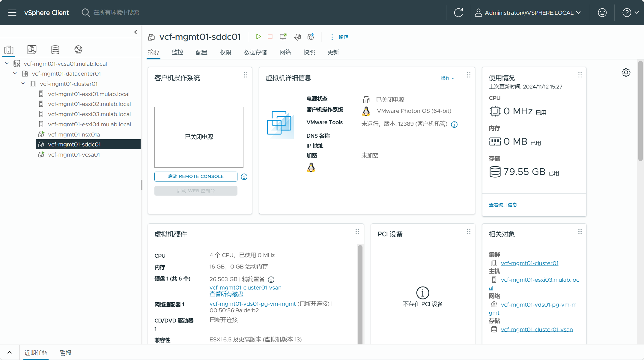This screenshot has height=360, width=644.
Task: Collapse vcf-mgmt01-vcsa01.mulab.local tree node
Action: pyautogui.click(x=7, y=64)
